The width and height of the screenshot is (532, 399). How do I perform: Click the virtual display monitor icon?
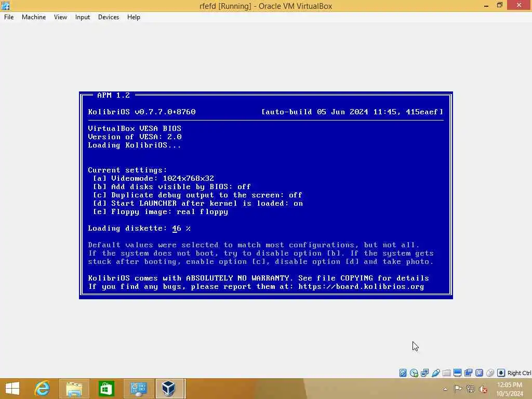pyautogui.click(x=457, y=373)
